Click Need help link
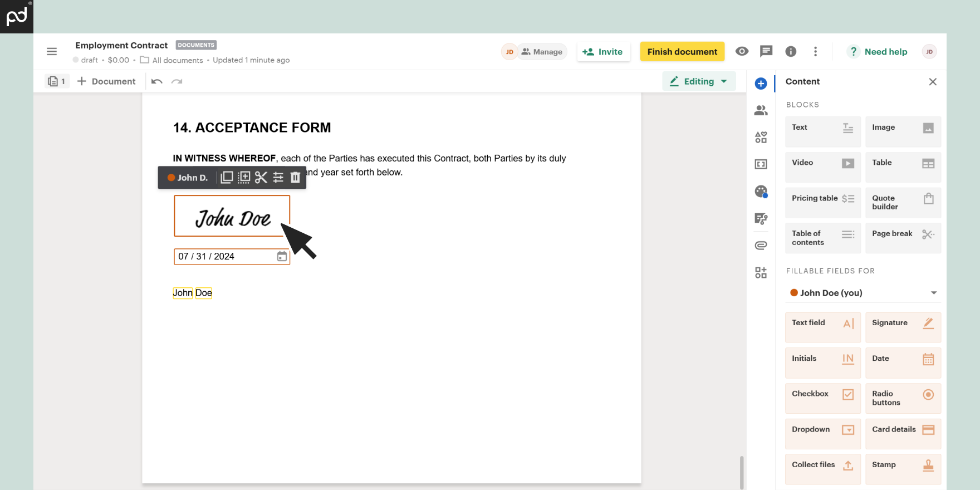Image resolution: width=980 pixels, height=490 pixels. 877,52
